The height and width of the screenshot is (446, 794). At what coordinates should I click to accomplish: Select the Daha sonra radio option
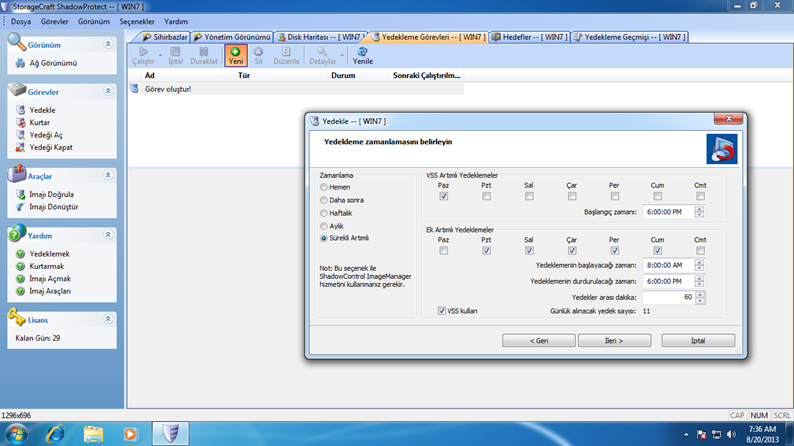[x=324, y=200]
